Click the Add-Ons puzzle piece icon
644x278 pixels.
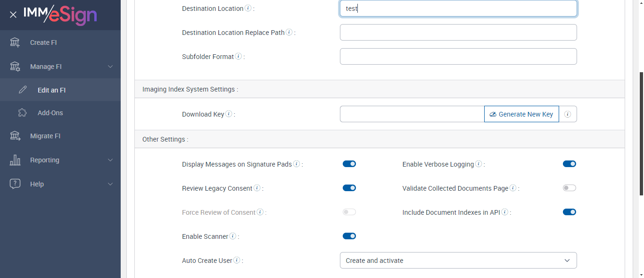click(23, 113)
